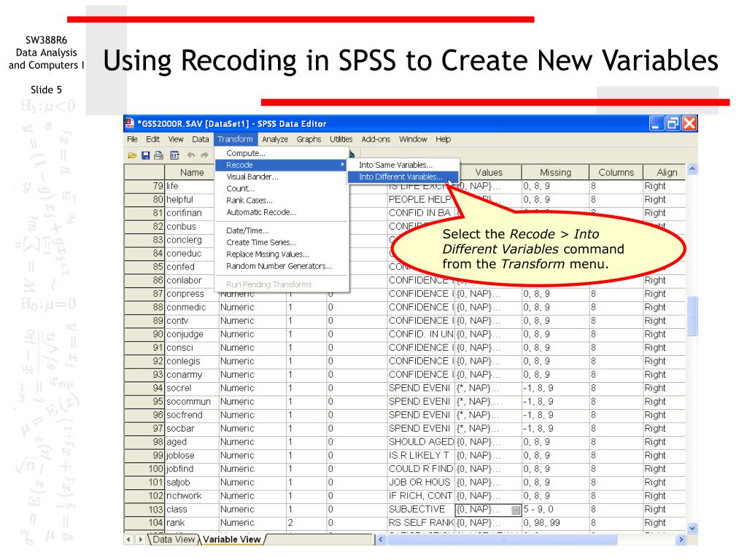This screenshot has height=560, width=747.
Task: Click the horizontal scrollbar right arrow
Action: 681,540
